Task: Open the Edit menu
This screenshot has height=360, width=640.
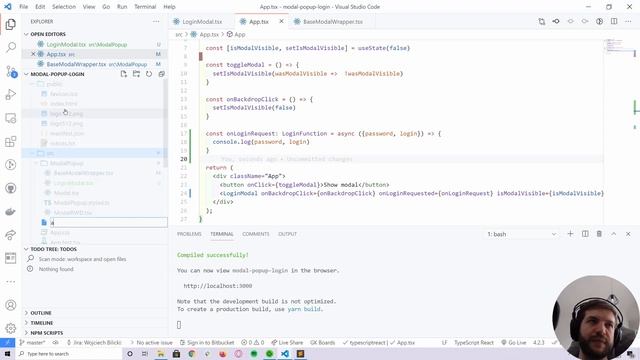Action: click(40, 7)
